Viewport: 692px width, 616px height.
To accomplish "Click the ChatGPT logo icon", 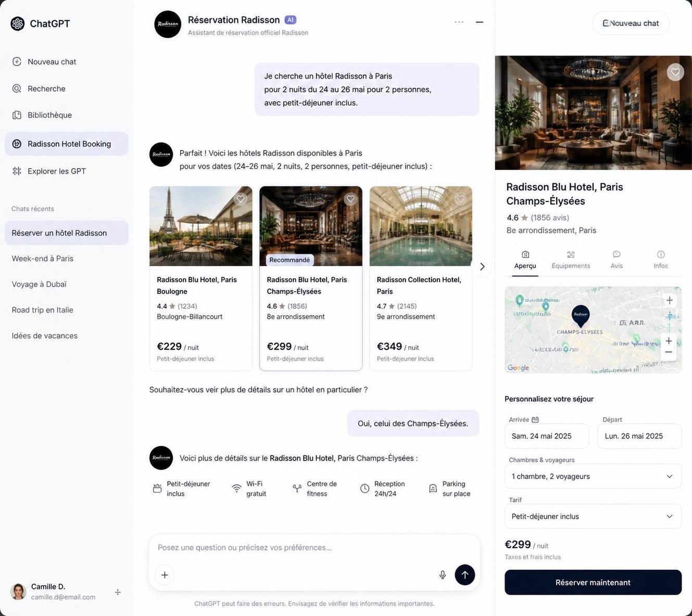I will click(18, 23).
